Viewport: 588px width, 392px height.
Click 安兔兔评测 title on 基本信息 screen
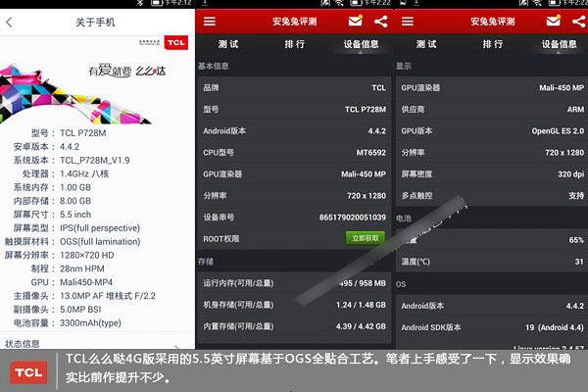[295, 22]
